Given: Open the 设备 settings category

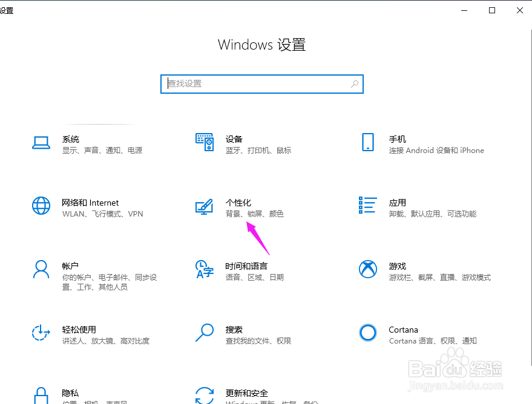Looking at the screenshot, I should click(x=234, y=139).
